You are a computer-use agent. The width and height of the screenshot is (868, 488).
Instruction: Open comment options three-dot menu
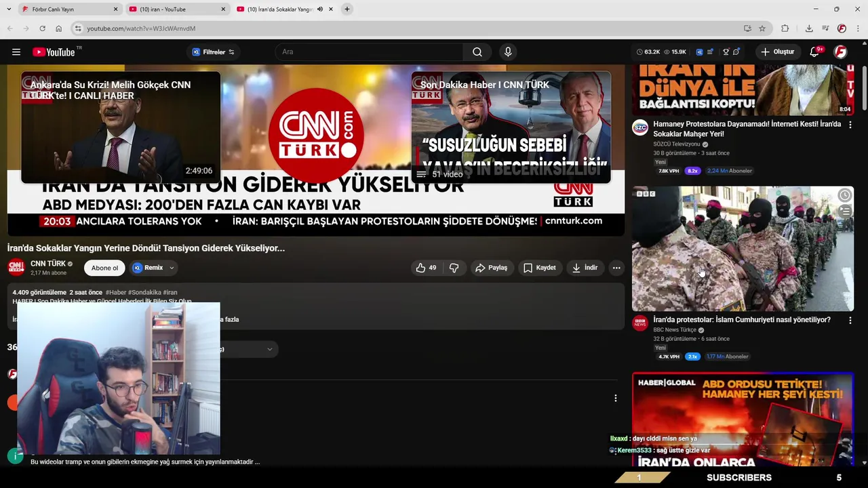pos(615,399)
